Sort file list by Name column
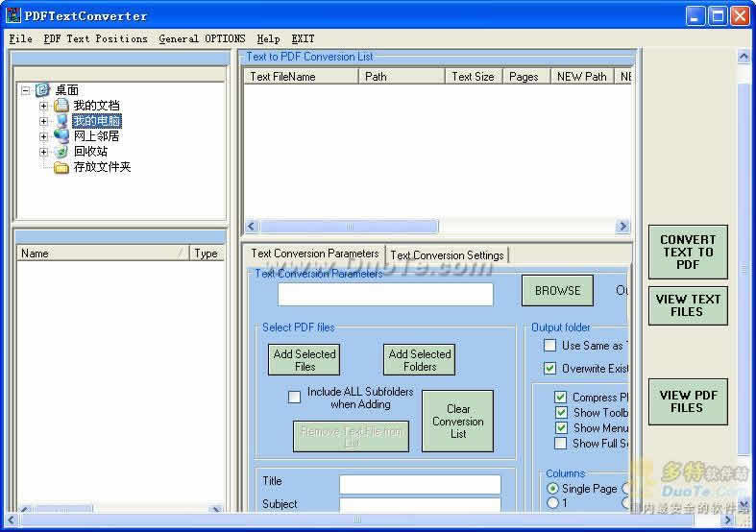 point(103,254)
